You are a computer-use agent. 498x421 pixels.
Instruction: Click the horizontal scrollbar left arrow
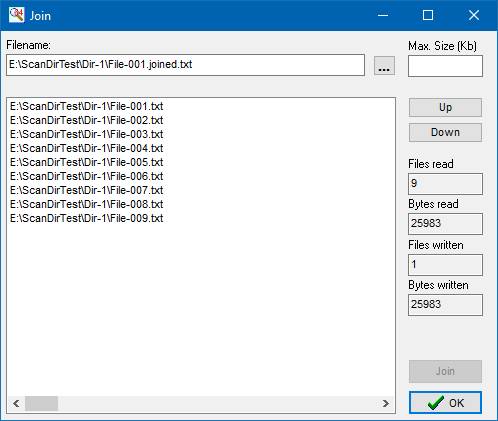tap(16, 404)
